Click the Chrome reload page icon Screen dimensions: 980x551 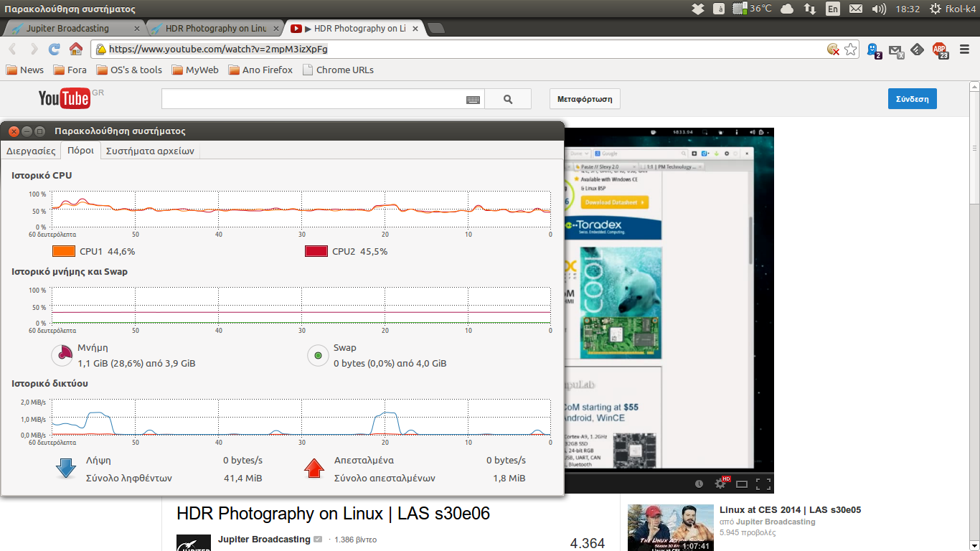(x=54, y=50)
